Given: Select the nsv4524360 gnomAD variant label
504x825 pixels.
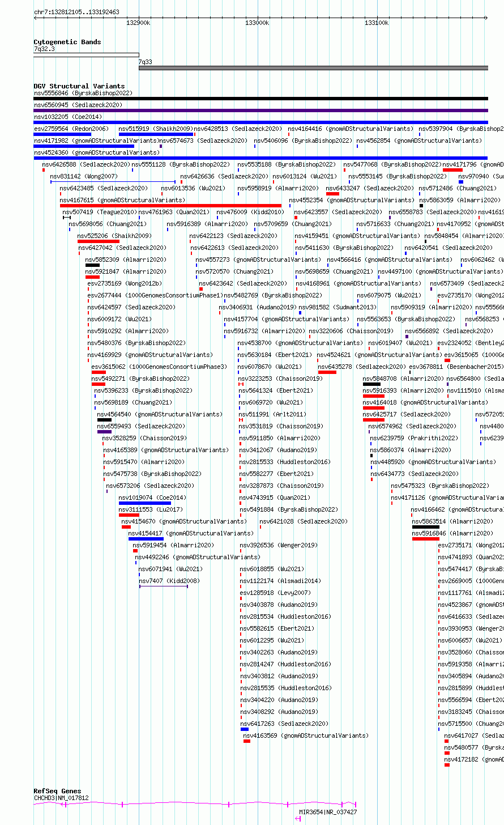Looking at the screenshot, I should click(x=97, y=152).
